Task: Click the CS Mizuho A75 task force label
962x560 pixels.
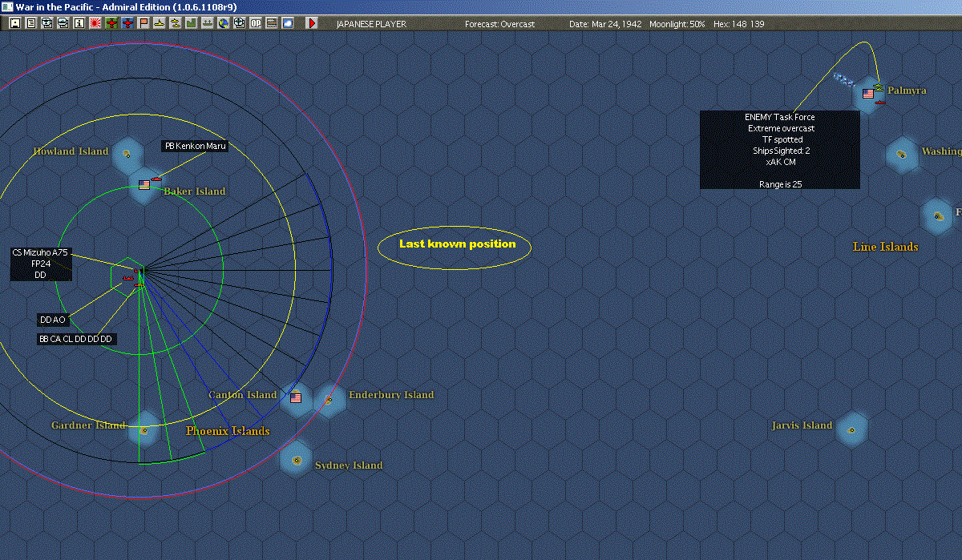Action: [x=41, y=264]
